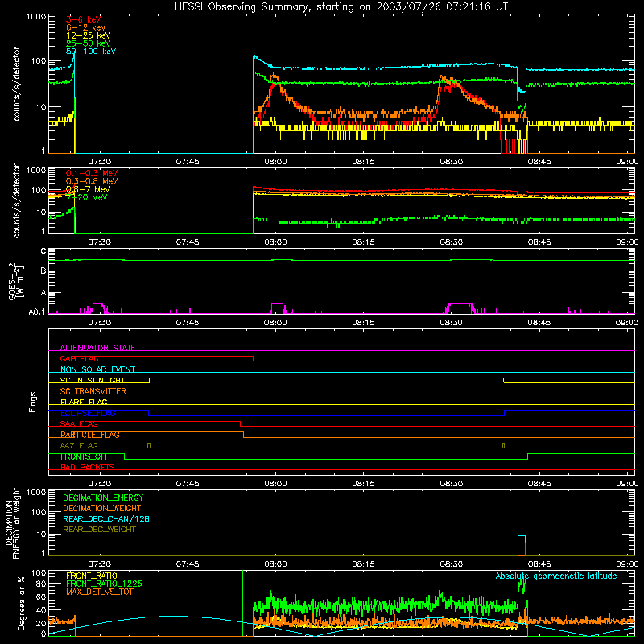Viewport: 644px width, 644px height.
Task: Click the 08:00 tick under the top plot
Action: click(x=275, y=162)
